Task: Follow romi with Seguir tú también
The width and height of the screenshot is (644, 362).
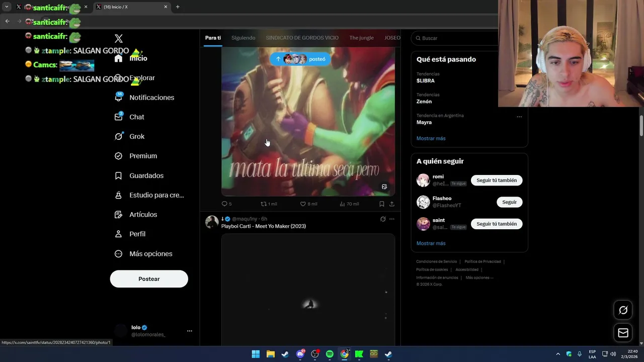Action: [x=497, y=180]
